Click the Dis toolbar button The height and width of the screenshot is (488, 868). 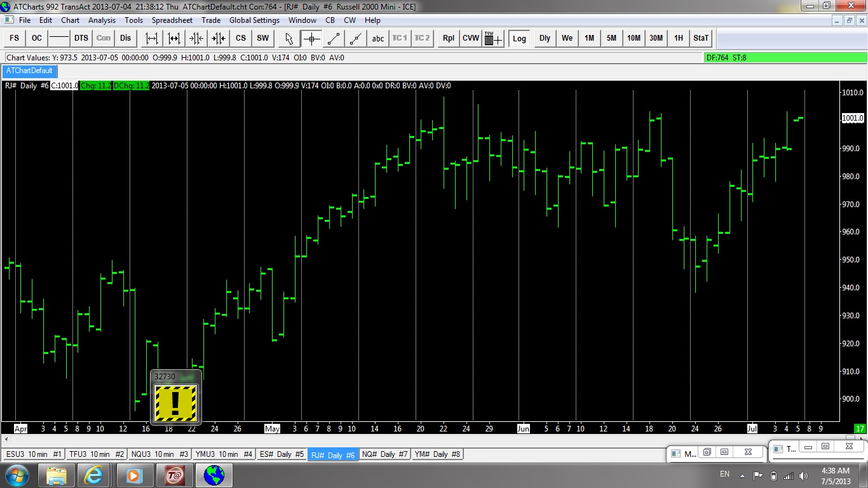(126, 38)
